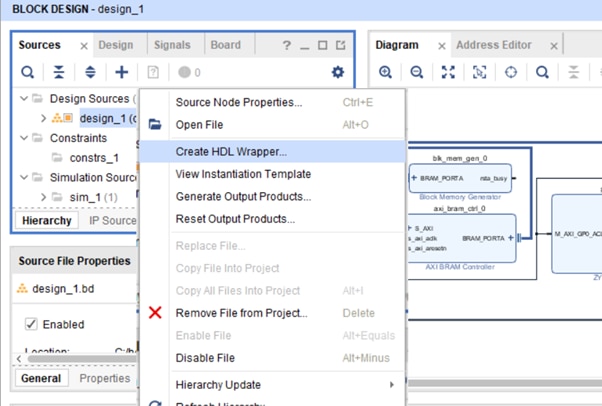
Task: Choose Disable File from context menu
Action: point(272,358)
